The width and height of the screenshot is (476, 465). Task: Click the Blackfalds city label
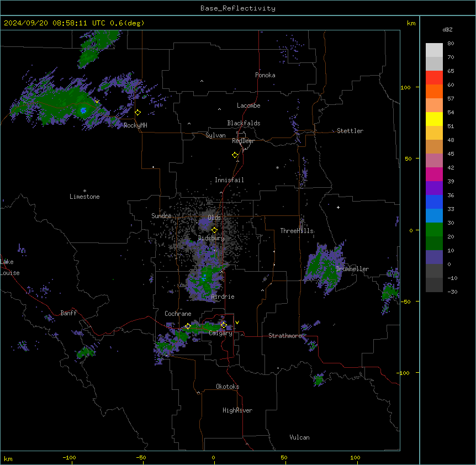click(x=244, y=123)
